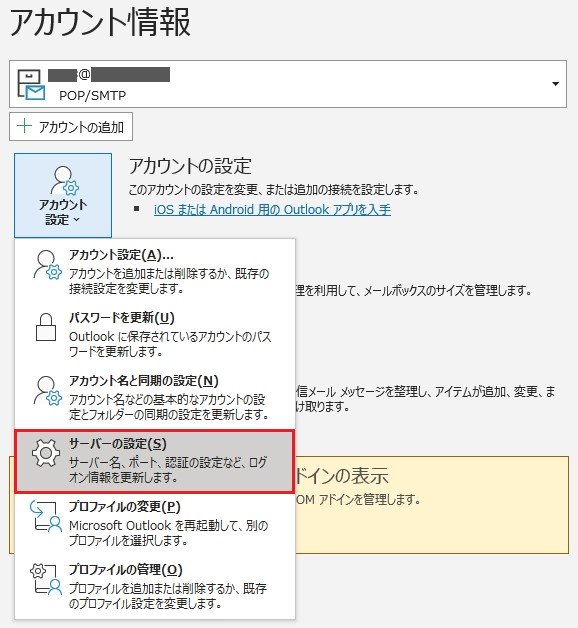Open the iOS または Android 用の Outlook アプリ link
Screen dimensions: 578x628
click(x=272, y=209)
